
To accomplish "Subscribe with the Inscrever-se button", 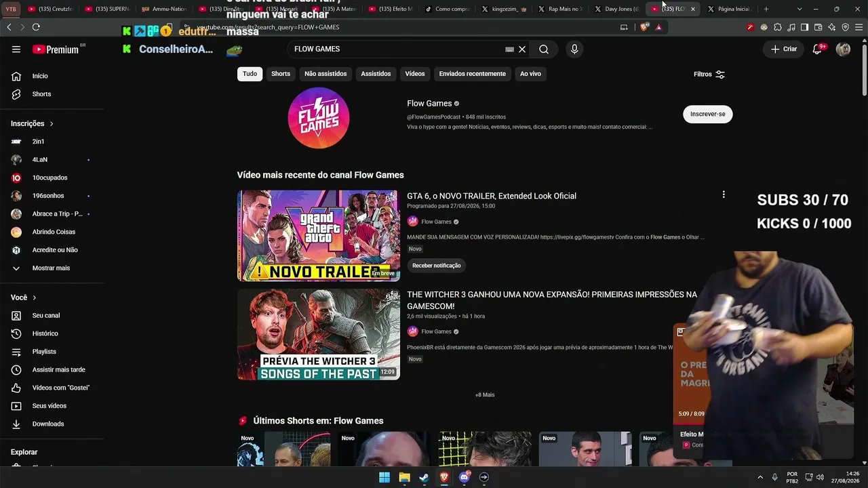I will click(707, 114).
